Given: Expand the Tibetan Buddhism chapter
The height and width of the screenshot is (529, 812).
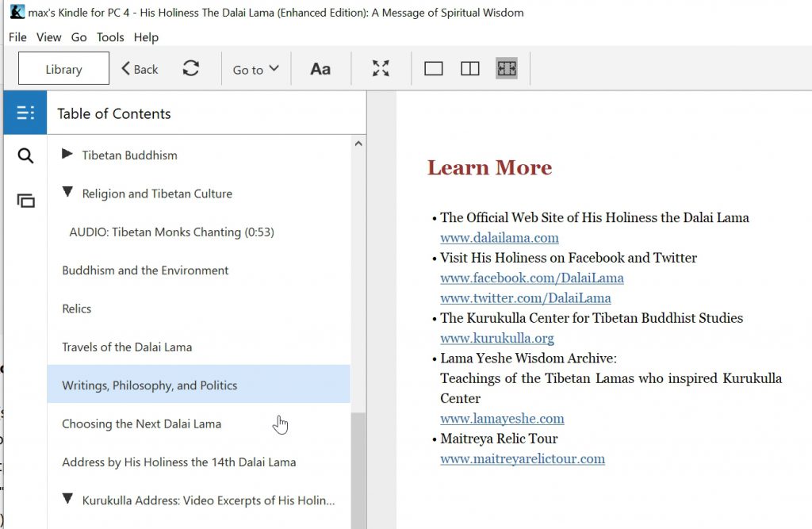Looking at the screenshot, I should point(67,155).
